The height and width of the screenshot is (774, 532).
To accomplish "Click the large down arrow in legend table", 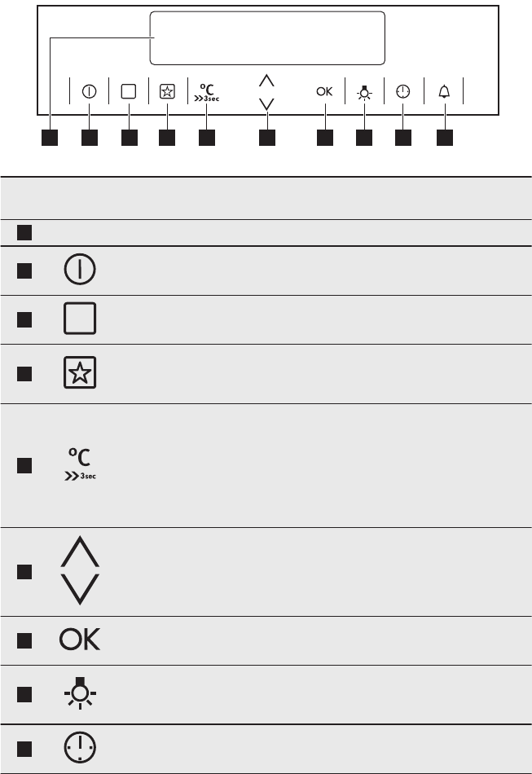I will point(80,589).
